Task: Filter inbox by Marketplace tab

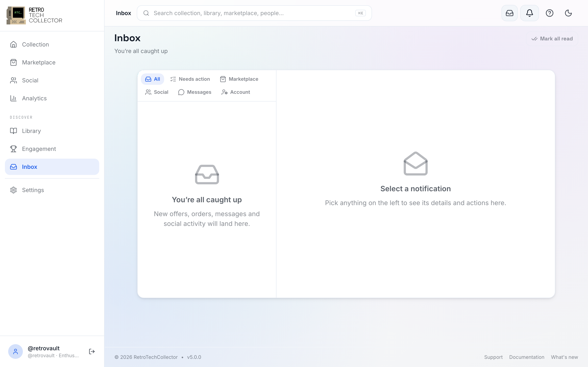Action: coord(239,79)
